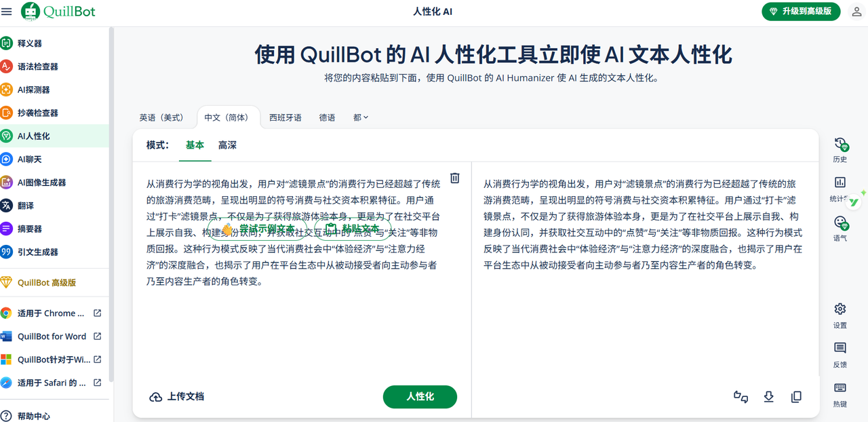Click 粘贴文本 button
The width and height of the screenshot is (868, 422).
[x=353, y=229]
